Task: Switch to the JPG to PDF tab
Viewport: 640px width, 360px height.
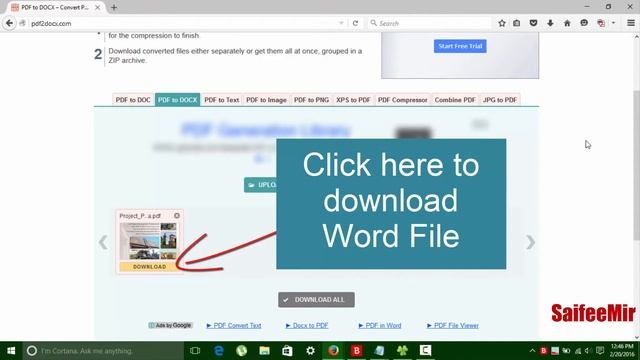Action: [x=500, y=100]
